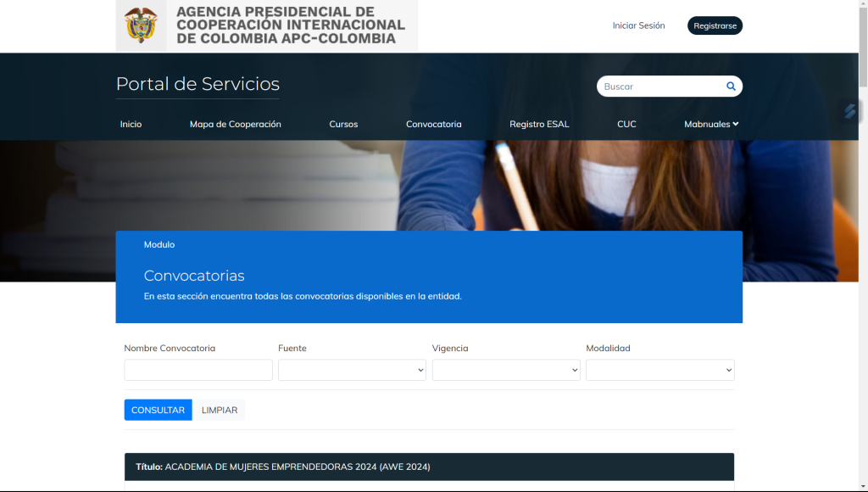Expand the Modalidad dropdown list
The height and width of the screenshot is (492, 868).
pos(659,370)
